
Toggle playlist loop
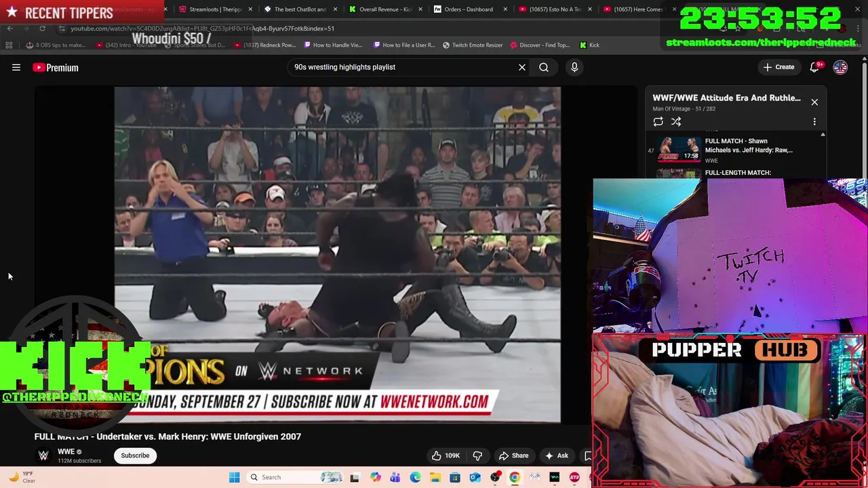658,122
